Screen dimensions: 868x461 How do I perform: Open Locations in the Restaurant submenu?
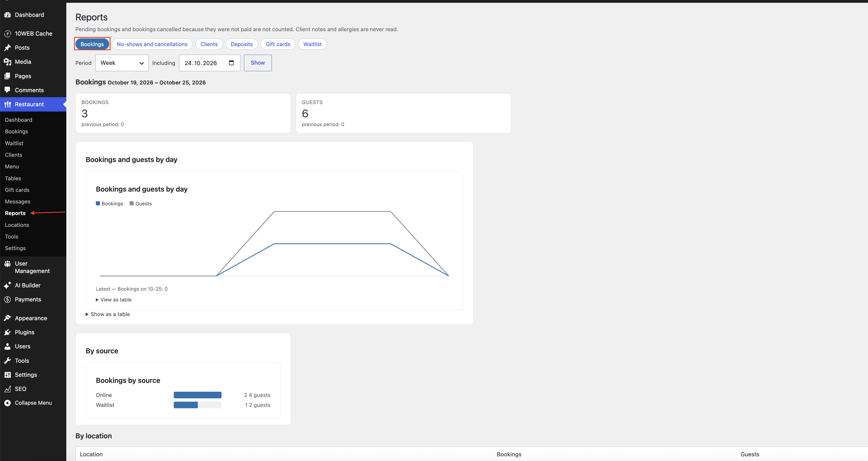17,225
